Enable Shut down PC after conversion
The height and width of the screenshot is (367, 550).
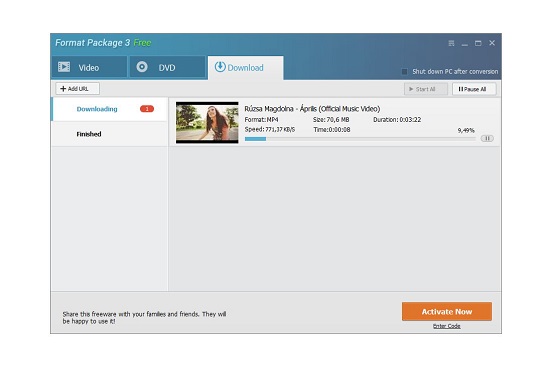404,72
